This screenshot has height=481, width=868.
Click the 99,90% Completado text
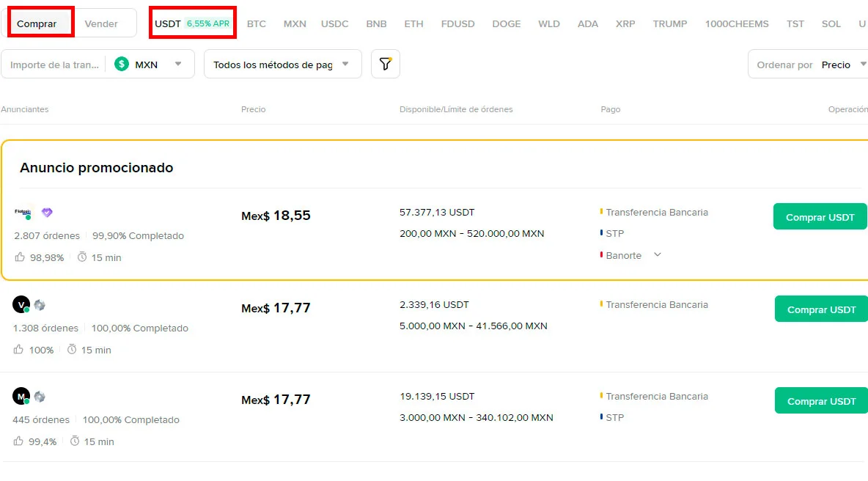click(x=138, y=236)
